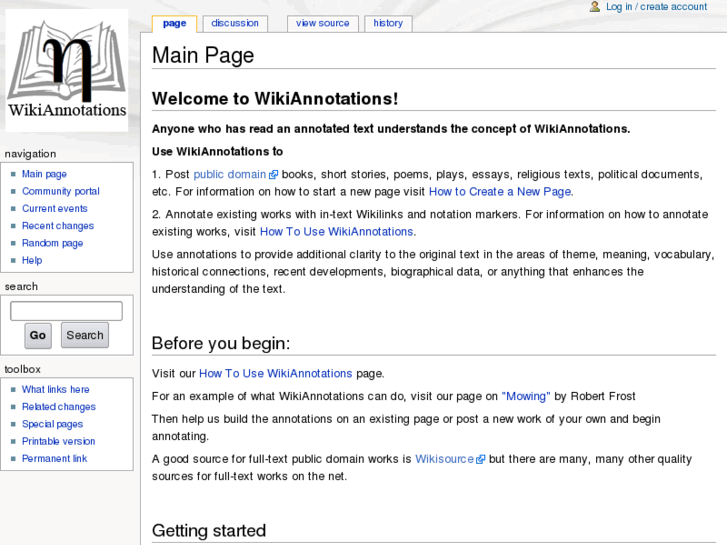Click the user icon beside Log in

click(594, 6)
